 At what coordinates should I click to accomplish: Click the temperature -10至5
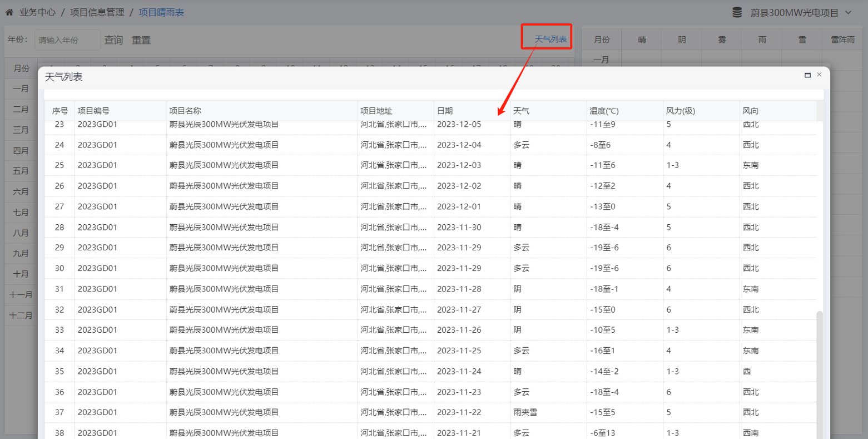coord(603,330)
